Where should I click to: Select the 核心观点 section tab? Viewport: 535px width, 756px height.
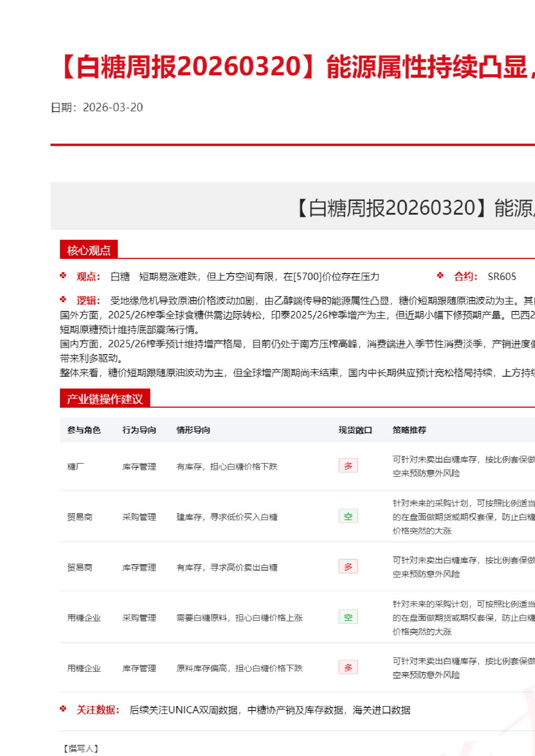pos(89,250)
